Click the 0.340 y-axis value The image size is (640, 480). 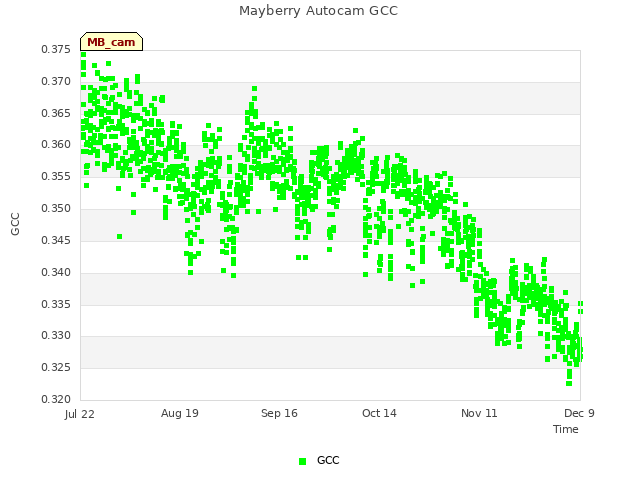point(56,272)
